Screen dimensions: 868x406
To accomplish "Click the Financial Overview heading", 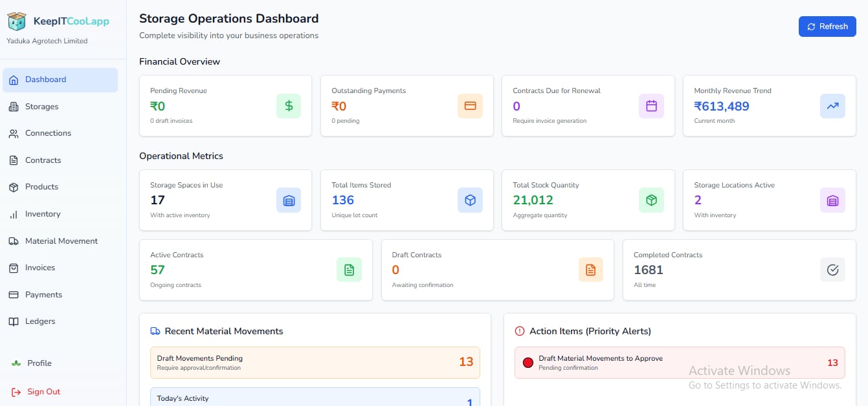I will click(180, 62).
